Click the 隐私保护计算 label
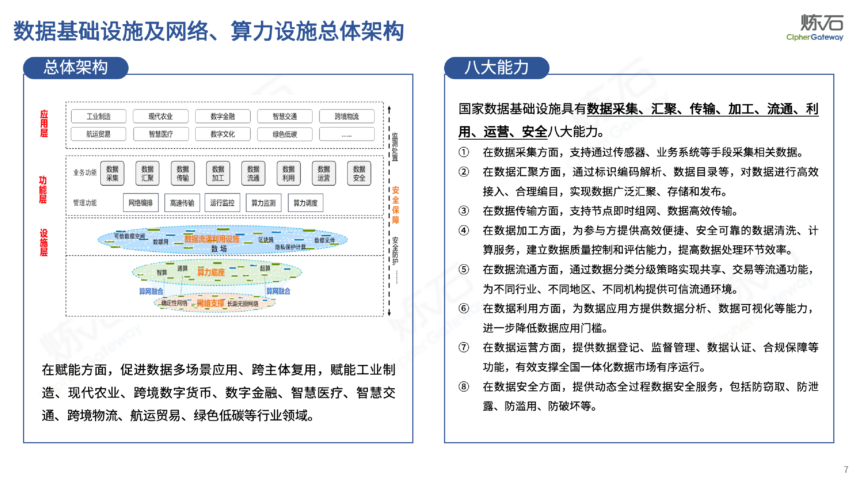The height and width of the screenshot is (488, 868). coord(290,247)
